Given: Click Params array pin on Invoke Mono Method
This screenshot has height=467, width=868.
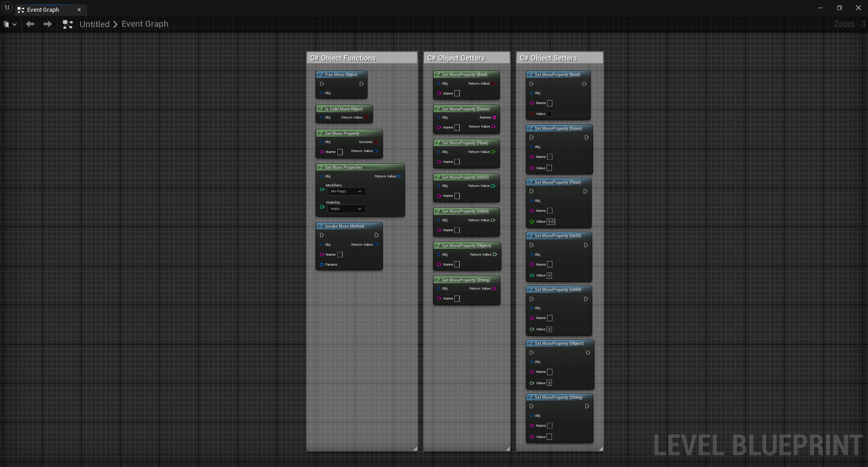Looking at the screenshot, I should [x=321, y=265].
